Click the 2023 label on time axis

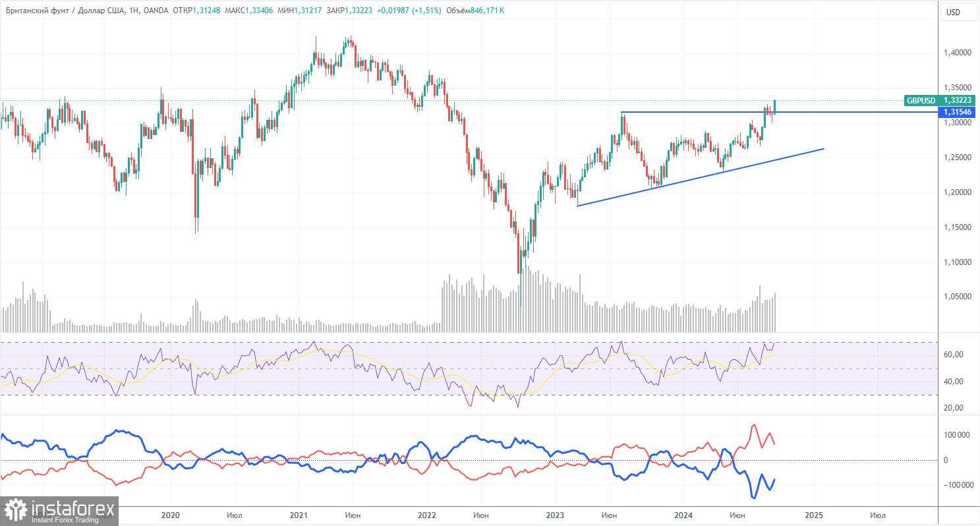click(x=555, y=515)
